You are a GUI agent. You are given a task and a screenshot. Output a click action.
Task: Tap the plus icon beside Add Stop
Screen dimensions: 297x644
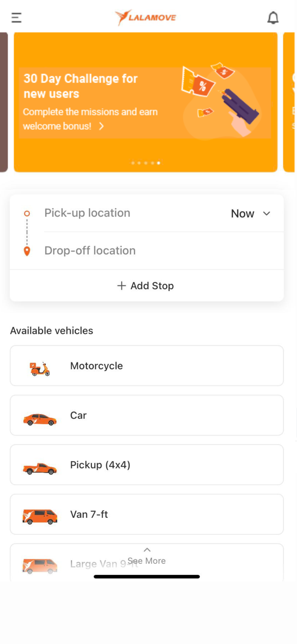point(121,286)
